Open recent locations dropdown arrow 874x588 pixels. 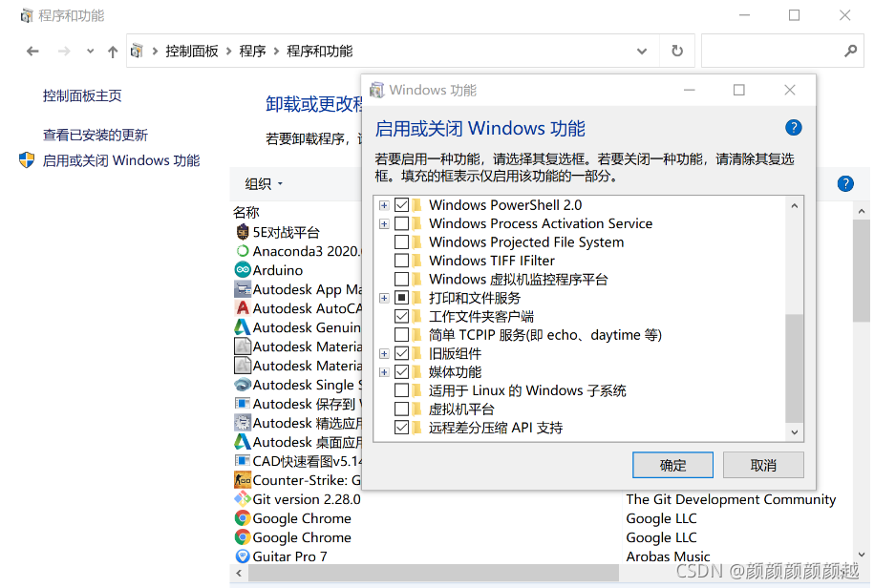pyautogui.click(x=90, y=52)
